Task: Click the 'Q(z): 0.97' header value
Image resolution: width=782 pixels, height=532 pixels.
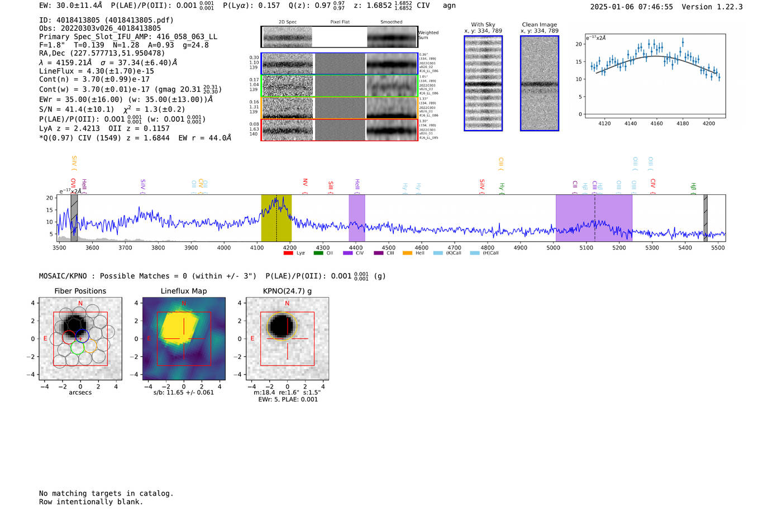Action: tap(310, 6)
